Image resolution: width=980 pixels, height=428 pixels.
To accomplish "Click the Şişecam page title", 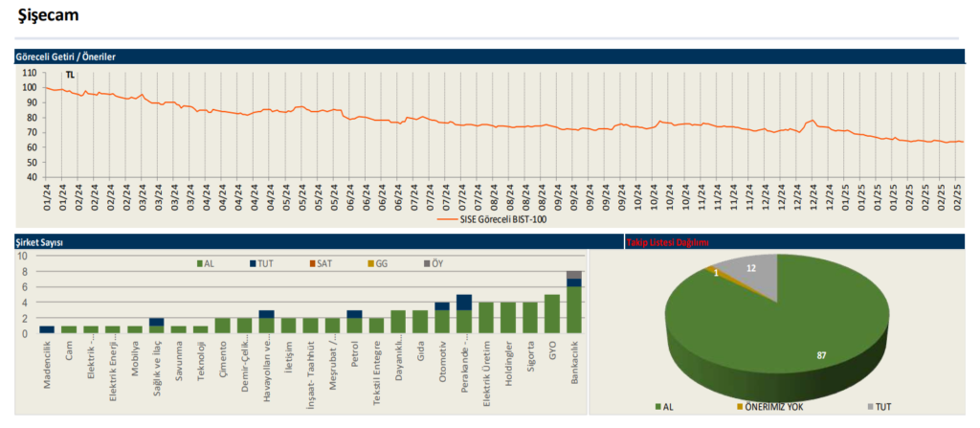I will 48,16.
